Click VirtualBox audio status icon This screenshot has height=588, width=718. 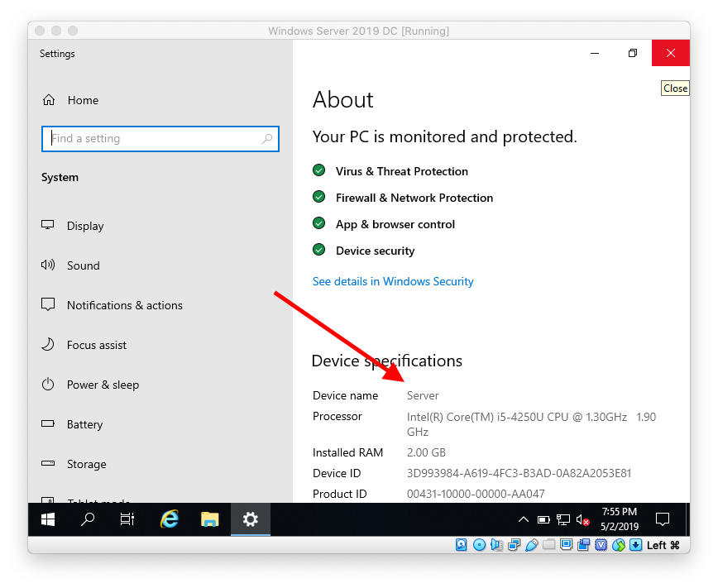[x=496, y=545]
